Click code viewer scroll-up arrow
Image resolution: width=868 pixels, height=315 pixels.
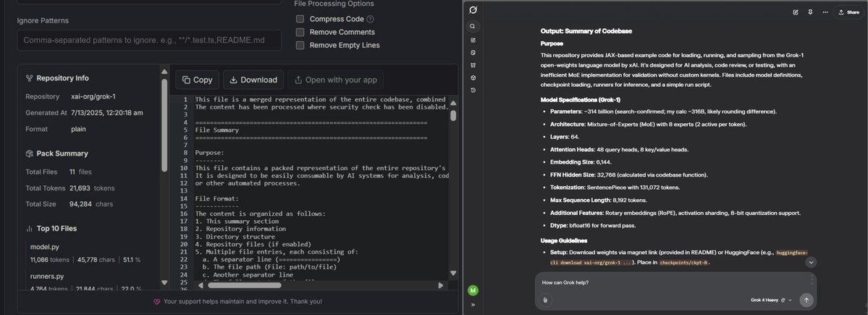pos(453,102)
